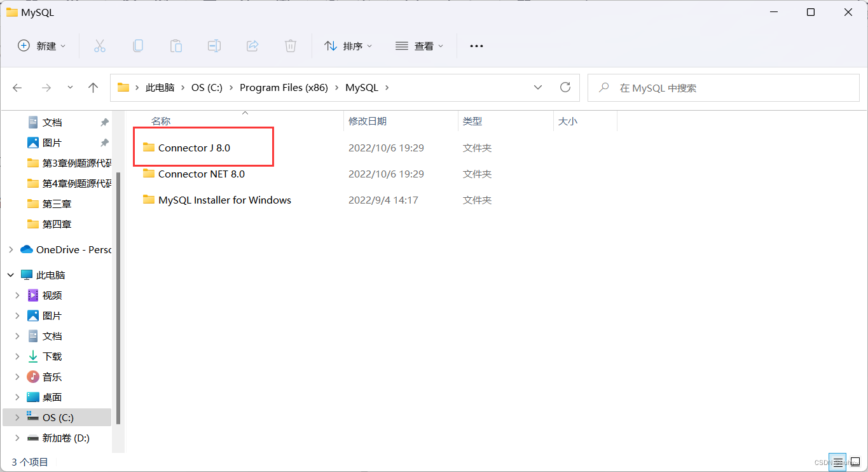Sort by the 名称 column header

(161, 121)
